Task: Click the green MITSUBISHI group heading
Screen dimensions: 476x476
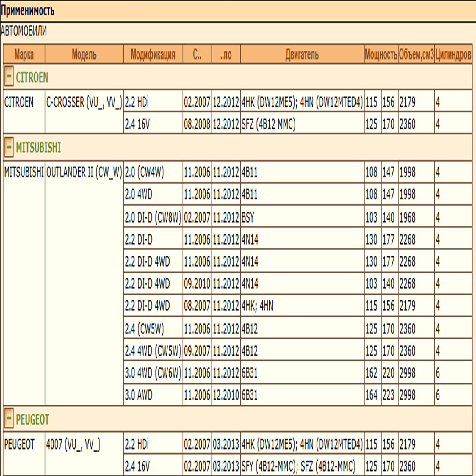Action: click(38, 148)
